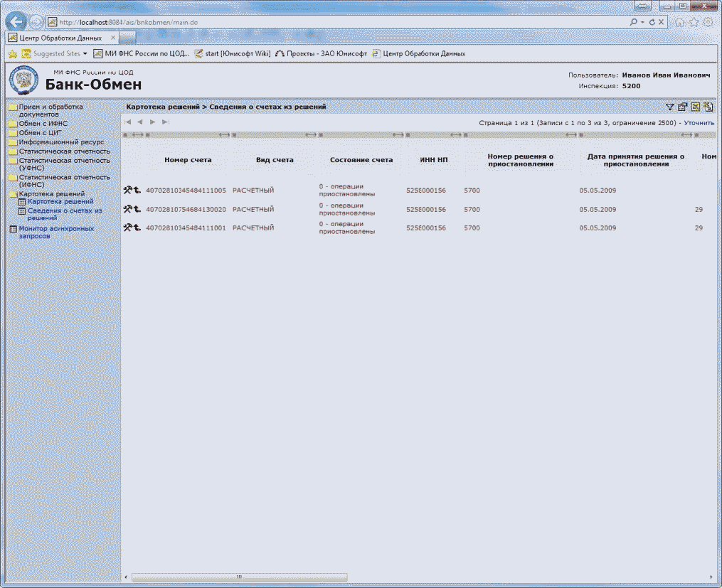Click the Excel export icon
This screenshot has width=722, height=588.
695,107
